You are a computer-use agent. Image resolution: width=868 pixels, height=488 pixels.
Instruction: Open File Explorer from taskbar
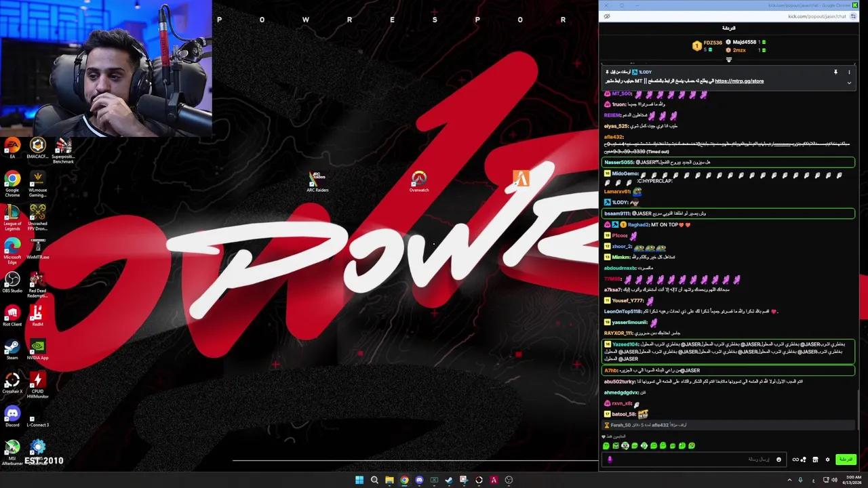pyautogui.click(x=389, y=480)
